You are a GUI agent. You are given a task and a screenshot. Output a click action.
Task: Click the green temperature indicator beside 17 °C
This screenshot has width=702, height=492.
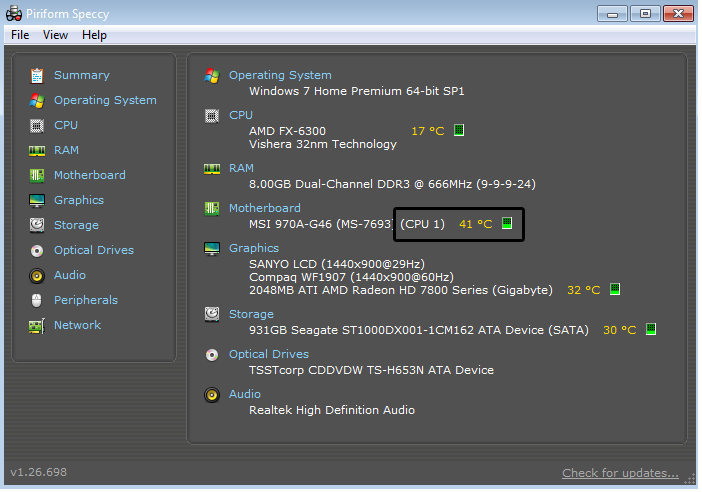[458, 130]
